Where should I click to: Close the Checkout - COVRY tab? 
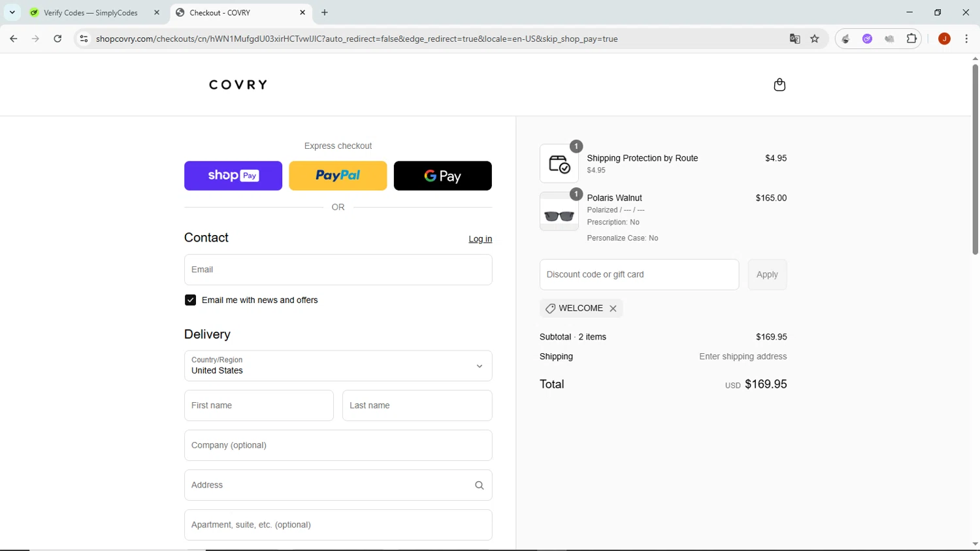302,12
